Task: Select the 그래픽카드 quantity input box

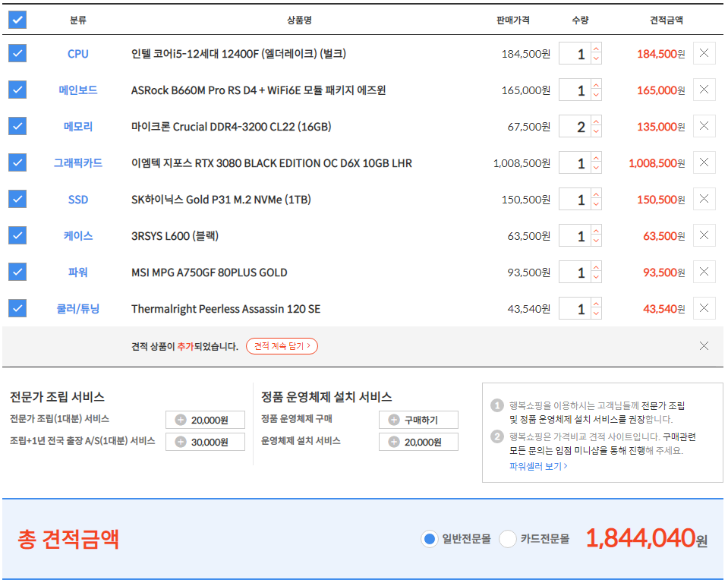Action: [575, 163]
